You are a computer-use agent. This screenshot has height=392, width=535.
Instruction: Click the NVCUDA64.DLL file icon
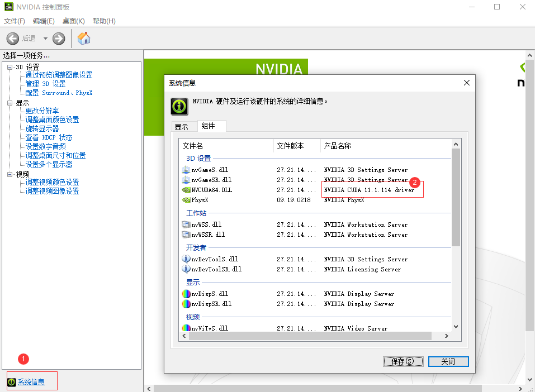coord(186,190)
